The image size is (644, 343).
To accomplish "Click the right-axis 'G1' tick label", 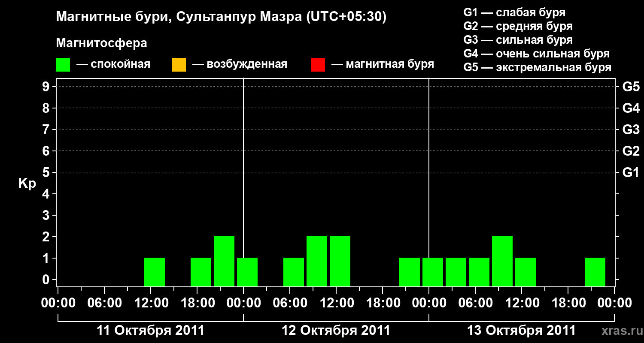I will pyautogui.click(x=631, y=172).
